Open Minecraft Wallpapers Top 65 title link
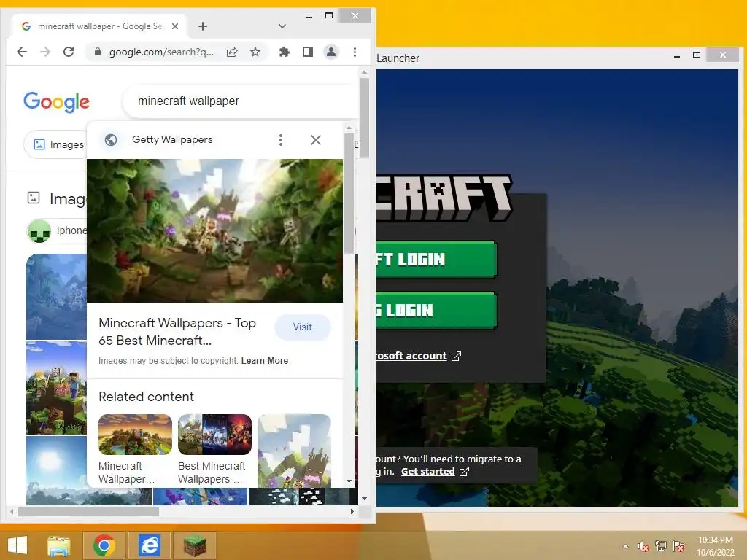This screenshot has height=560, width=747. (177, 332)
